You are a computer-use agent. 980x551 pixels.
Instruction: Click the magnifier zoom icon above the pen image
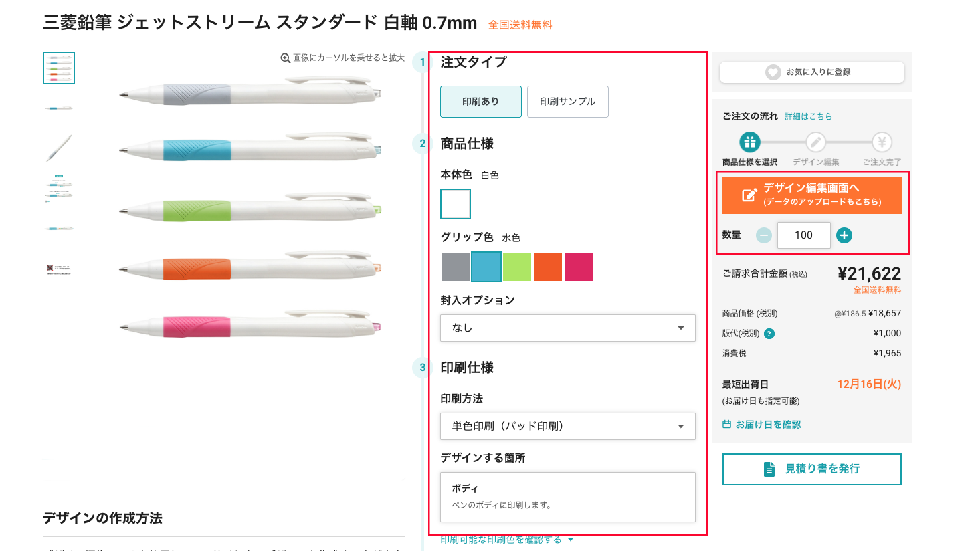click(x=285, y=58)
